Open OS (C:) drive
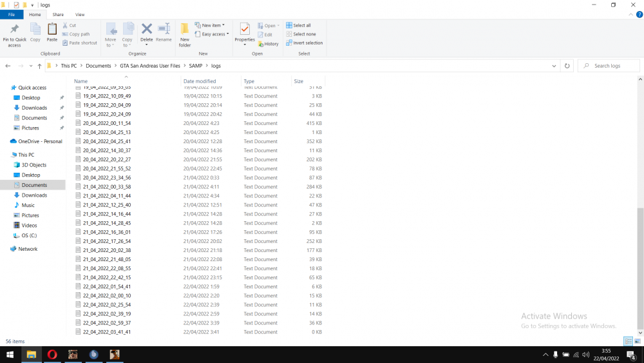The width and height of the screenshot is (644, 363). tap(29, 235)
